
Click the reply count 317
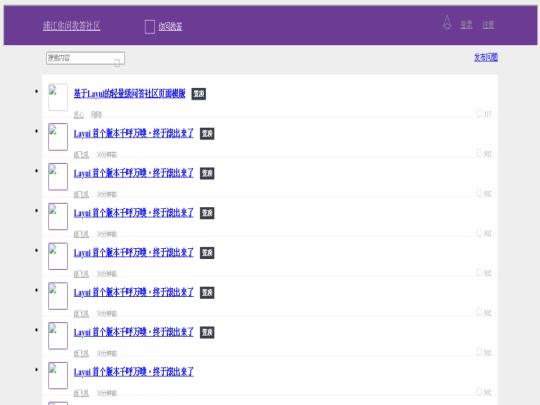pos(488,114)
